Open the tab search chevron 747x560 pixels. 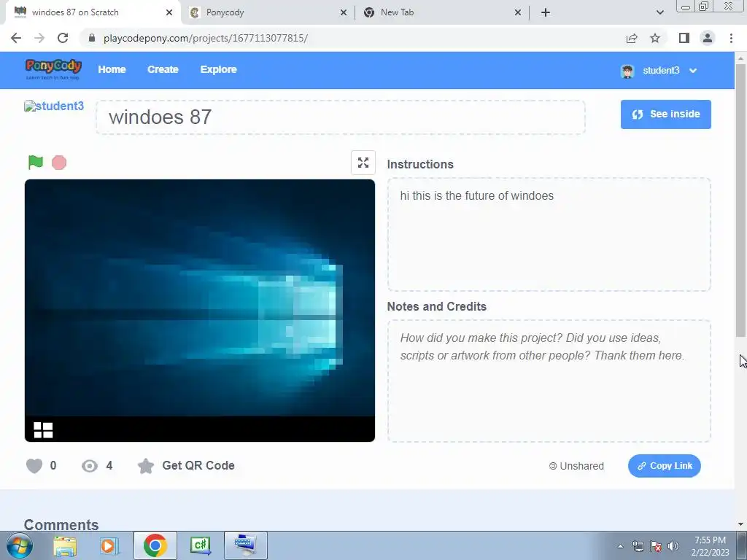(659, 13)
